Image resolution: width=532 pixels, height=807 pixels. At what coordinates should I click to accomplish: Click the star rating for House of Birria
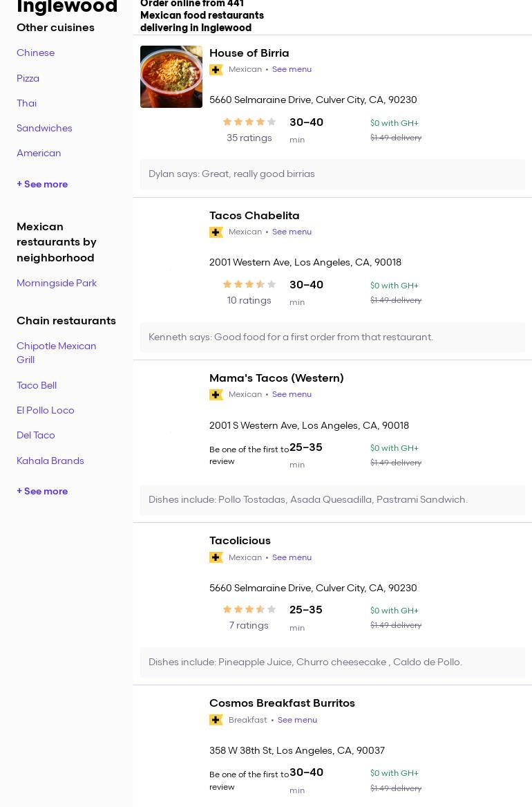point(249,122)
